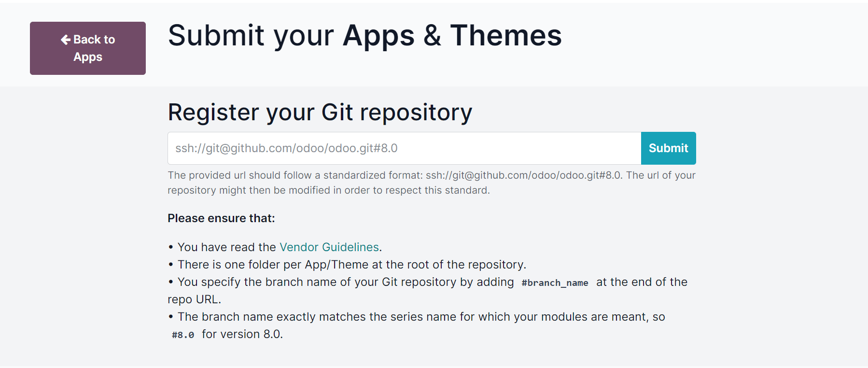The height and width of the screenshot is (368, 868).
Task: Click the for version 8.0. text
Action: tap(242, 334)
